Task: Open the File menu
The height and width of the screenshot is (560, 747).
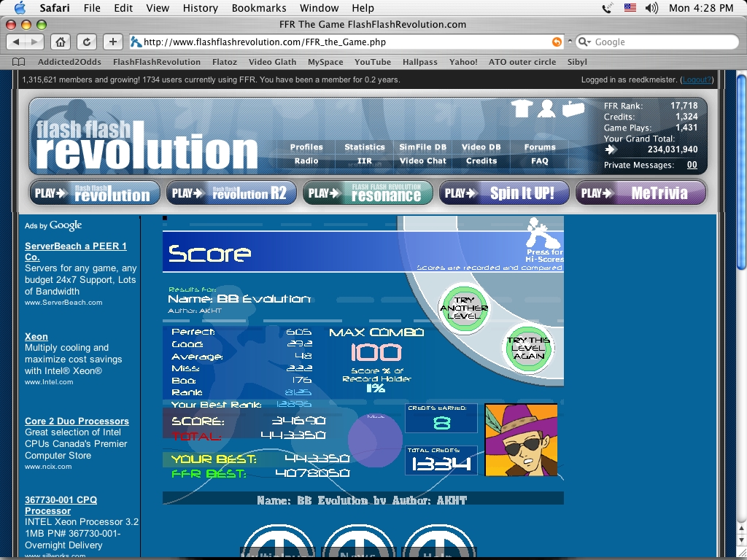Action: pos(92,8)
